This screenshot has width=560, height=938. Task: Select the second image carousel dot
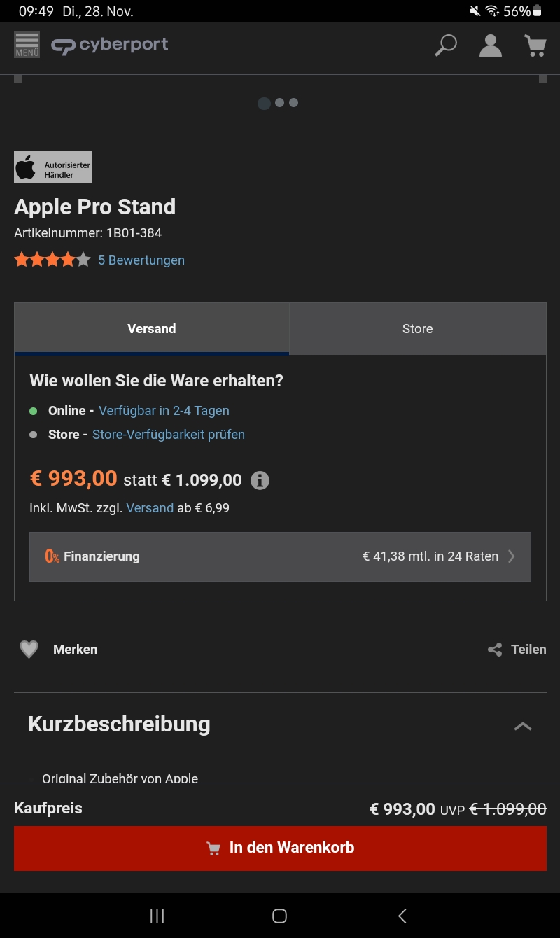pos(279,102)
